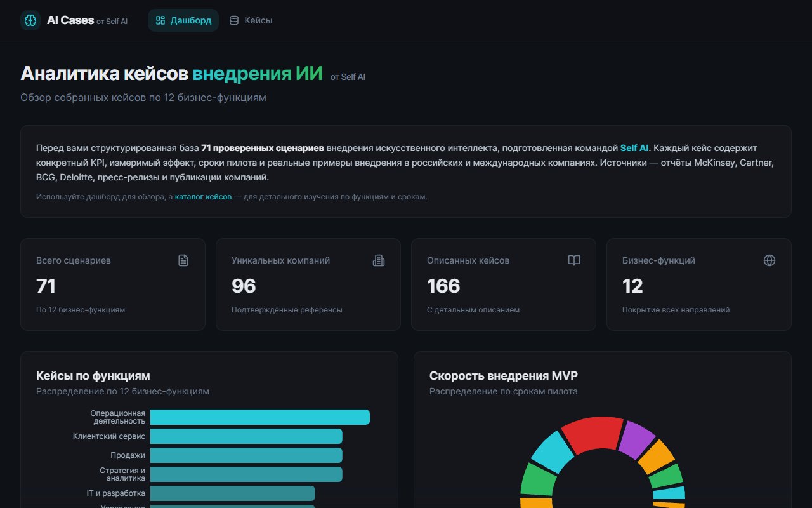Click the globe icon in Бизнес-функций card
Image resolution: width=812 pixels, height=508 pixels.
point(769,260)
